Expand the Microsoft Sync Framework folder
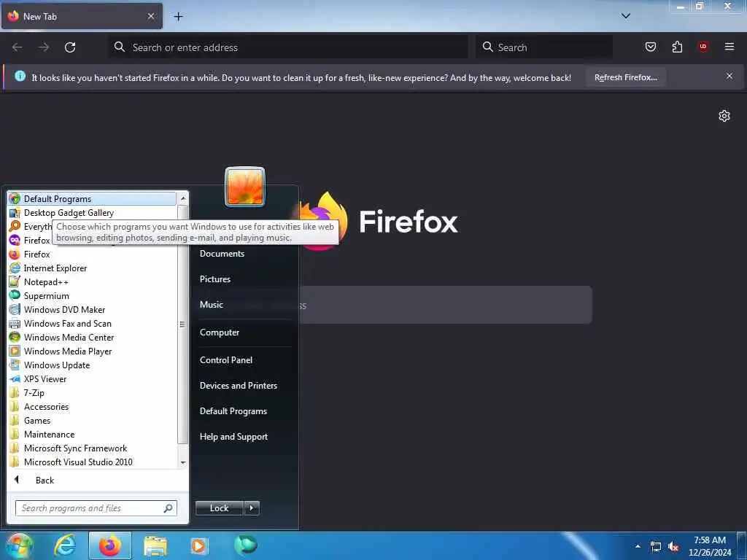 (x=92, y=448)
